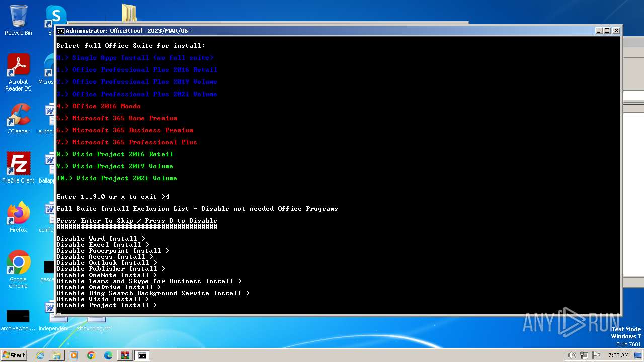Click option 'Single Apps Install (no full suite)'
This screenshot has height=362, width=644.
(143, 58)
